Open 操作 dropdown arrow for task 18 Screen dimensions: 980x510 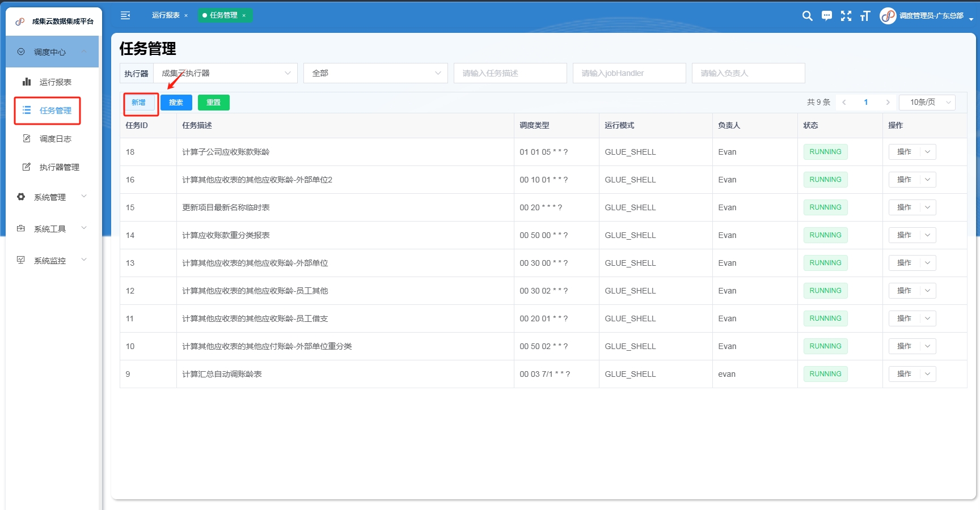click(x=927, y=152)
